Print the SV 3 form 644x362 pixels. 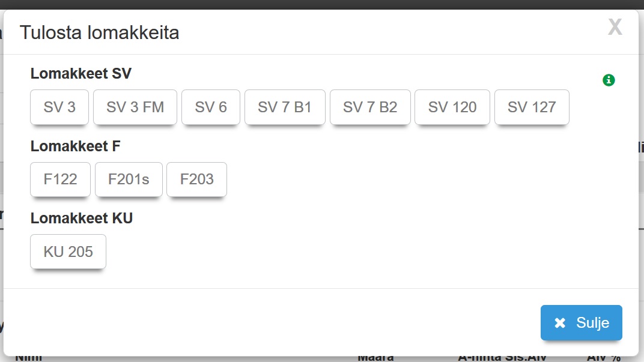(59, 107)
